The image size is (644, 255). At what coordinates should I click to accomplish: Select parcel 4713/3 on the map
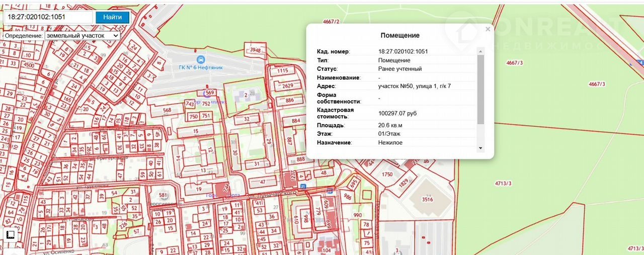(502, 183)
